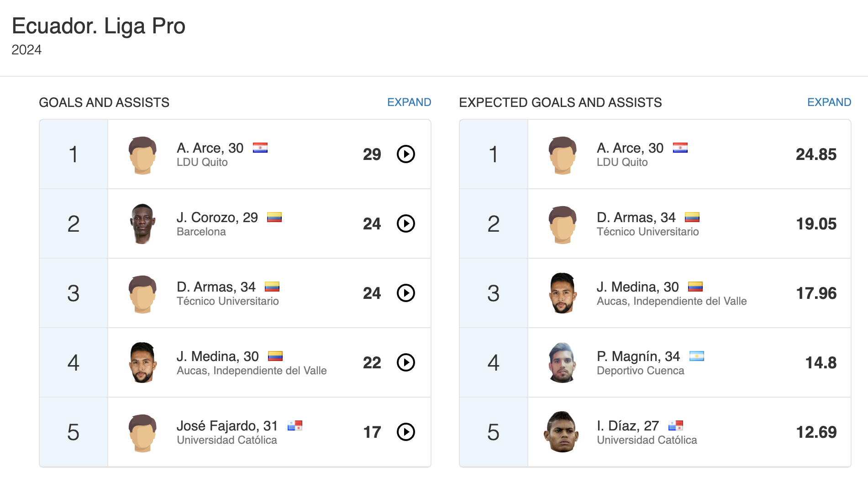The image size is (868, 478).
Task: Play J. Corozo's goals video clip
Action: [x=405, y=223]
